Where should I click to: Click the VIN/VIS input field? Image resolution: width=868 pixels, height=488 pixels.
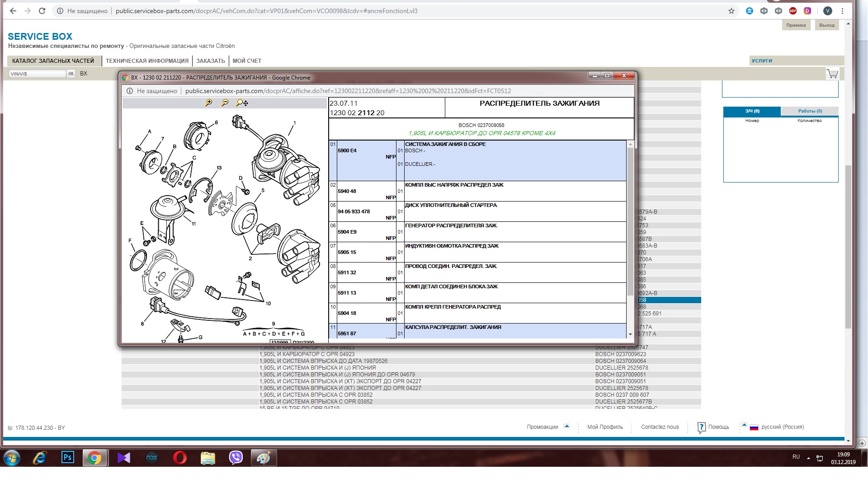tap(37, 74)
